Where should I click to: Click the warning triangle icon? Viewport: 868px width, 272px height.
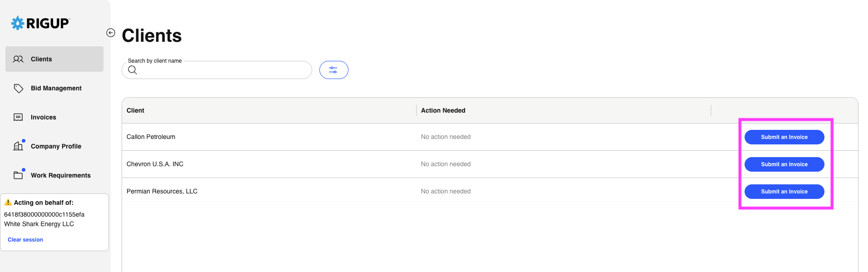pyautogui.click(x=8, y=203)
